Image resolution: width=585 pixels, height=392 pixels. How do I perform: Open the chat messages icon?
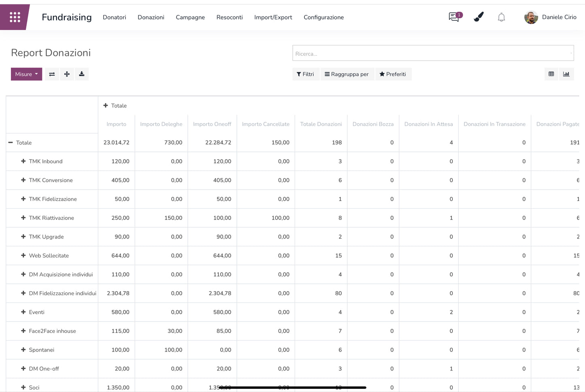point(454,17)
